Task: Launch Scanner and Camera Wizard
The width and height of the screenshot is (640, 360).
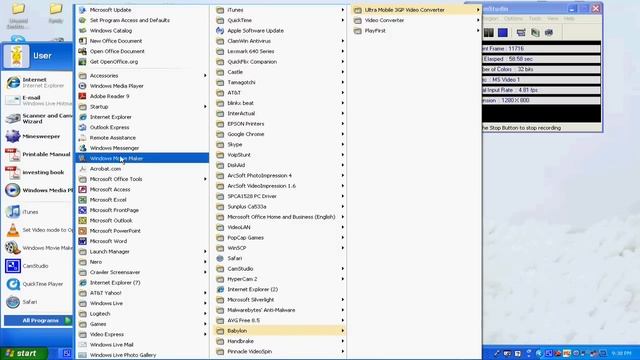Action: click(38, 118)
